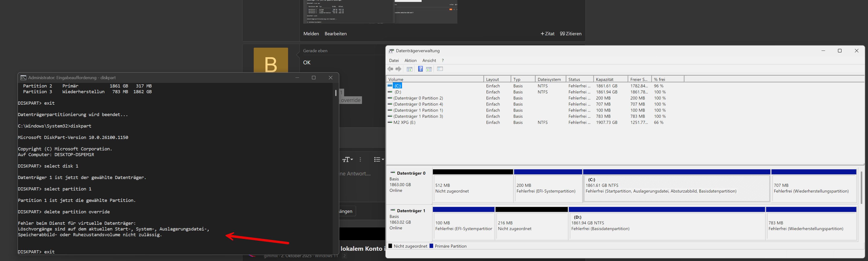Click the command prompt title bar icon
The height and width of the screenshot is (261, 868).
23,77
